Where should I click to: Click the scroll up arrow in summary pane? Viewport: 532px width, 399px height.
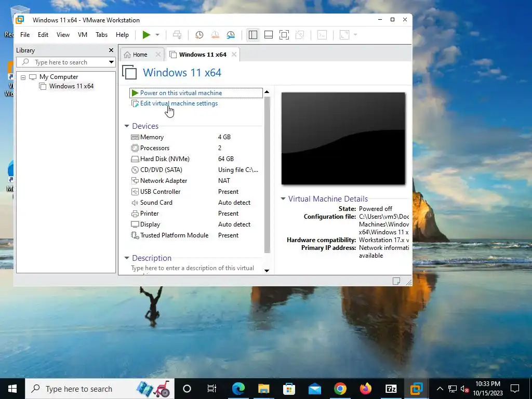[267, 92]
